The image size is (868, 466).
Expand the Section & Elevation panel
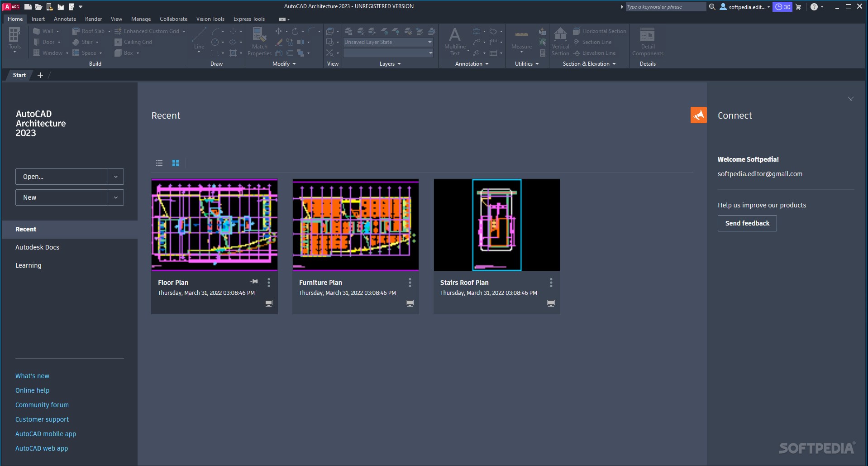point(589,64)
